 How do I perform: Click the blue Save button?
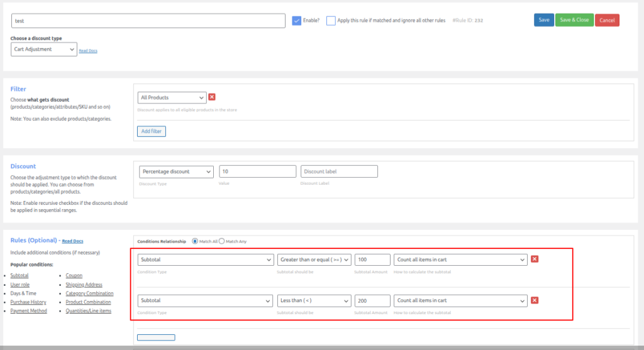543,20
